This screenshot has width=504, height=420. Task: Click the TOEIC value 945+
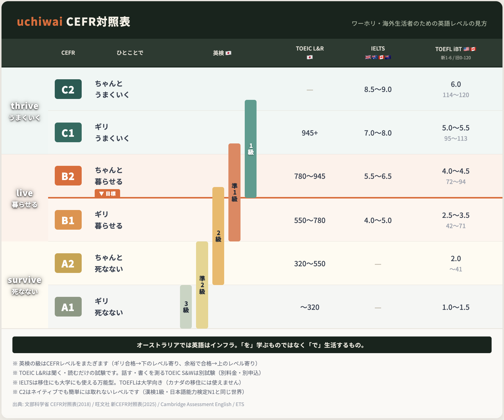point(310,133)
